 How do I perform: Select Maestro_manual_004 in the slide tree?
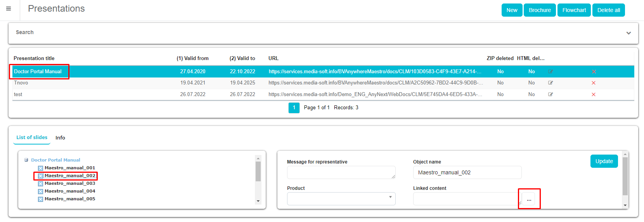tap(70, 191)
